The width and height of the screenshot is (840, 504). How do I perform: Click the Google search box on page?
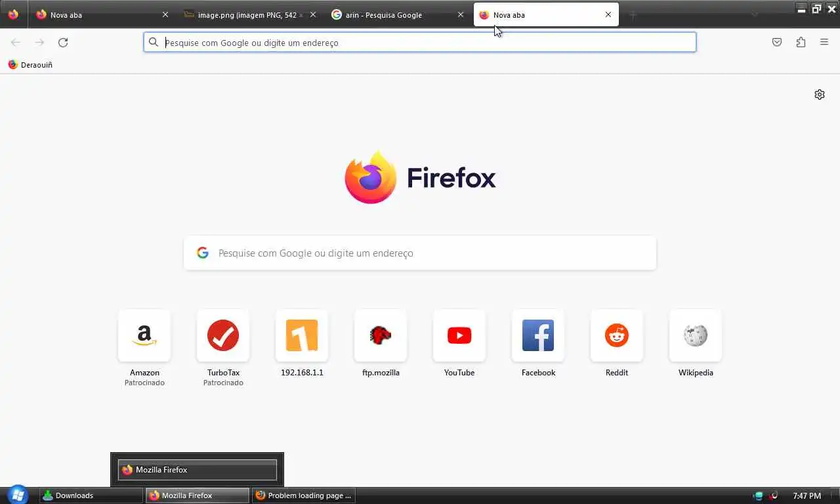tap(420, 253)
